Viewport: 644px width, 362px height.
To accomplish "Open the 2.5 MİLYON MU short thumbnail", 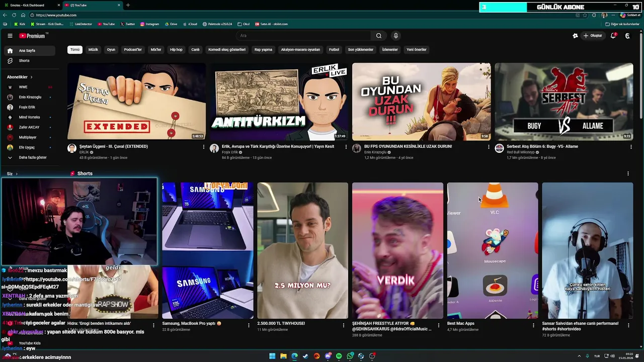I will tap(302, 250).
